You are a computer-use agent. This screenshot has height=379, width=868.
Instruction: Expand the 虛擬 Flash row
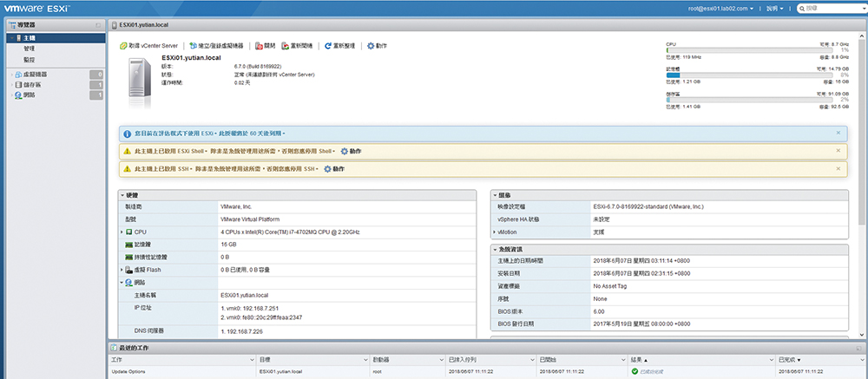[122, 270]
